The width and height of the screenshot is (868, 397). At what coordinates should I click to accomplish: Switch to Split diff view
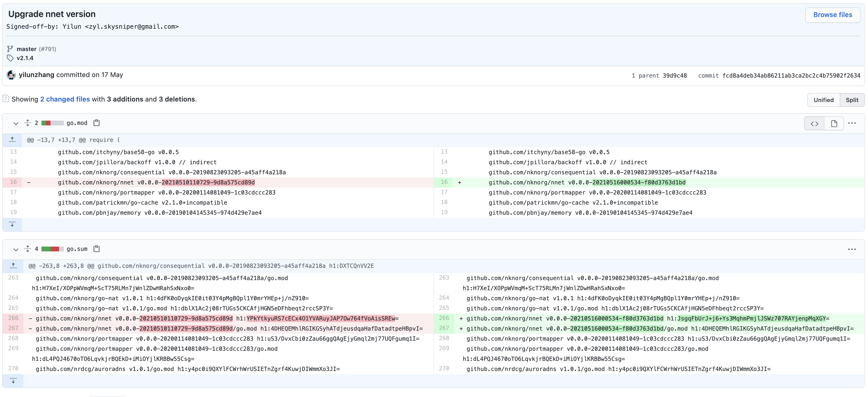(852, 100)
